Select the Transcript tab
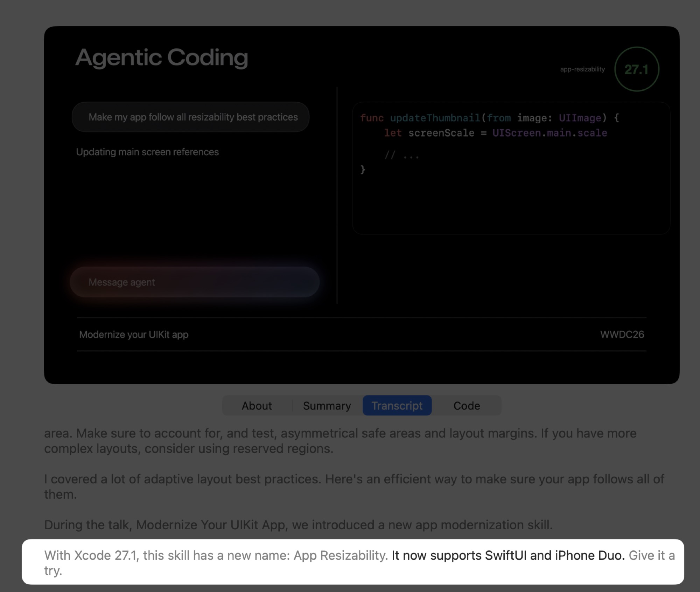The width and height of the screenshot is (700, 592). [x=397, y=406]
